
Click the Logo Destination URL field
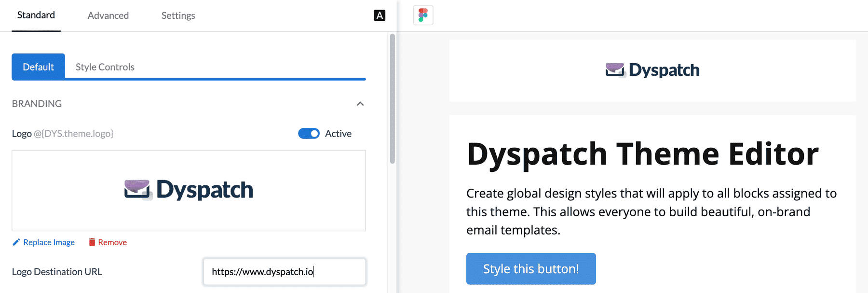(x=285, y=272)
